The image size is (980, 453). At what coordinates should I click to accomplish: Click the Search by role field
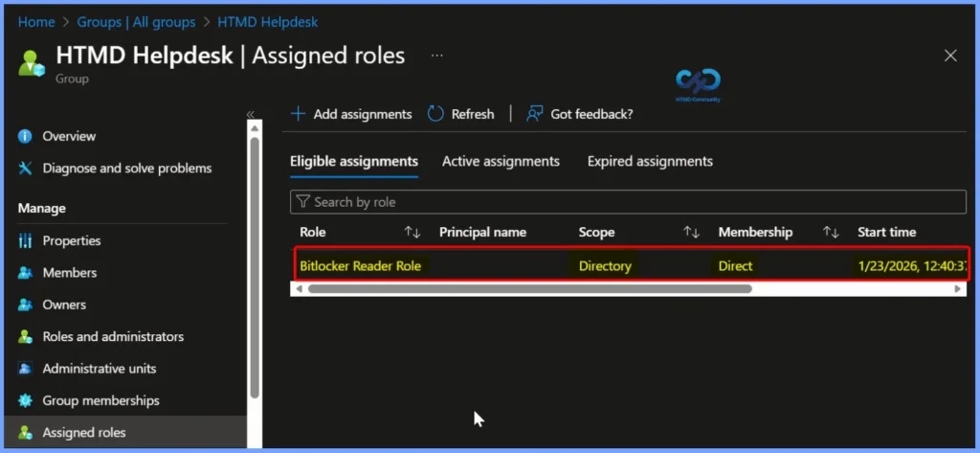click(628, 202)
